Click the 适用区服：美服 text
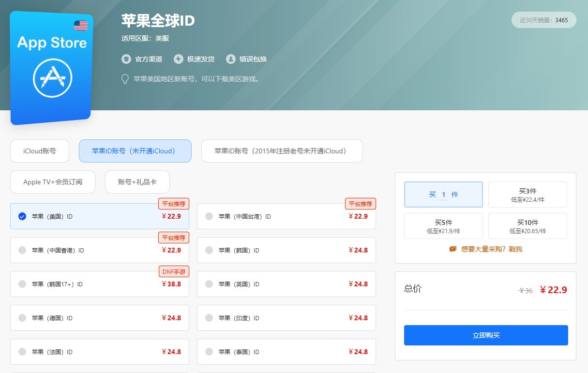Image resolution: width=588 pixels, height=373 pixels. [x=145, y=38]
